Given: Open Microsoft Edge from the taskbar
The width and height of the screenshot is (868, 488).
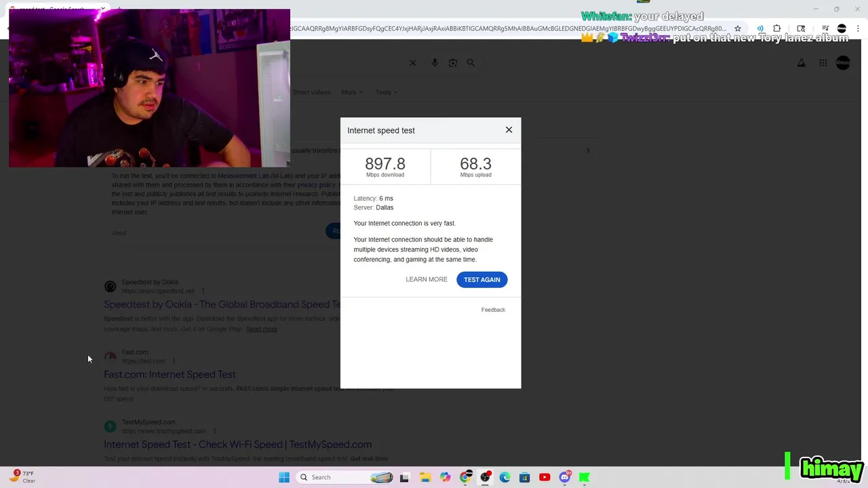Looking at the screenshot, I should click(505, 477).
